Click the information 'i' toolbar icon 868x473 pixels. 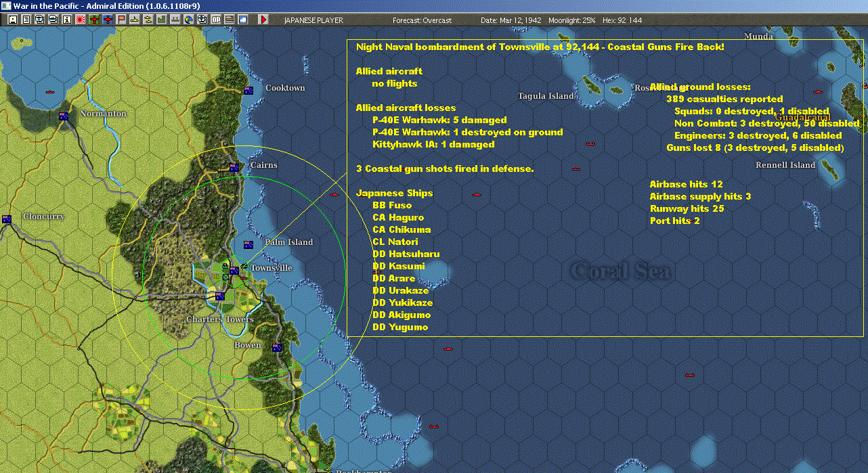click(67, 20)
